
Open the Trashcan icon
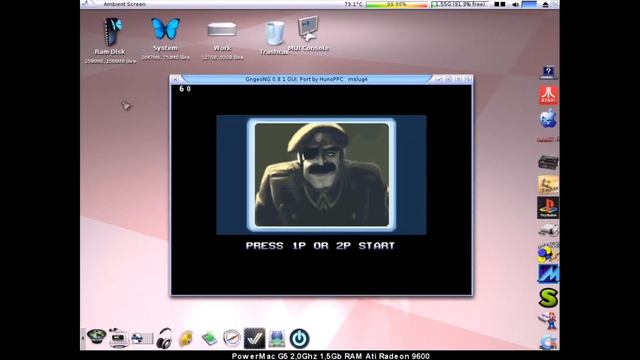point(274,33)
